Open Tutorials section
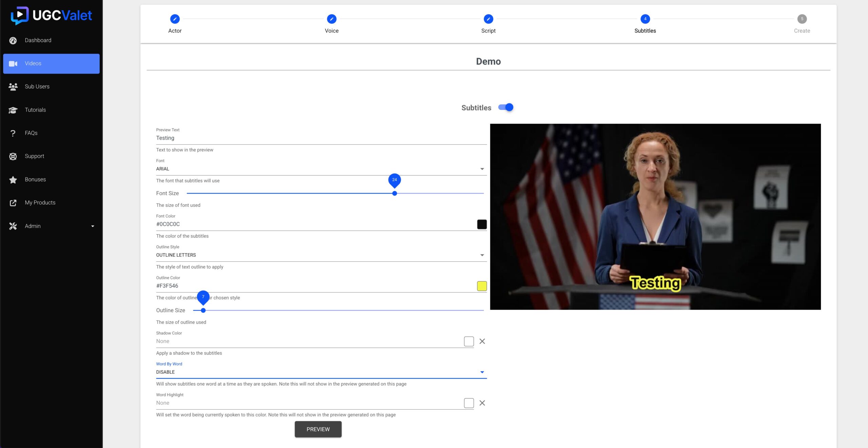Screen dimensions: 868x448 (35, 109)
